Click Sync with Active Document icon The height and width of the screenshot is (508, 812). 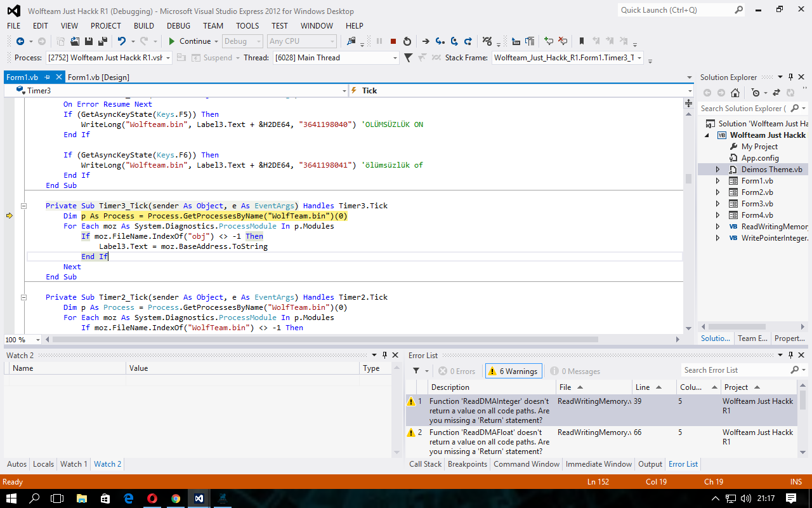pyautogui.click(x=776, y=93)
